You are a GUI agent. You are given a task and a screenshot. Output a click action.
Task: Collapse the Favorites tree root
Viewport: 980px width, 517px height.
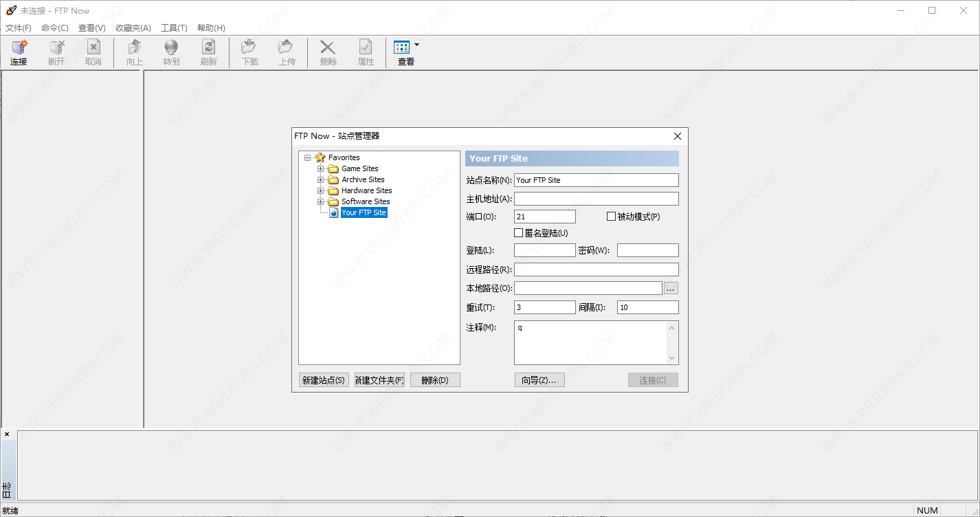[x=307, y=157]
